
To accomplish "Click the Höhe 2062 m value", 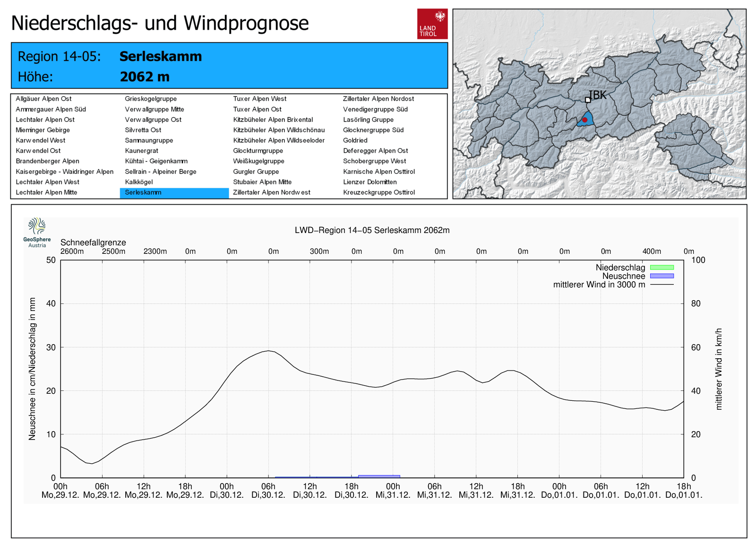I will pyautogui.click(x=145, y=77).
